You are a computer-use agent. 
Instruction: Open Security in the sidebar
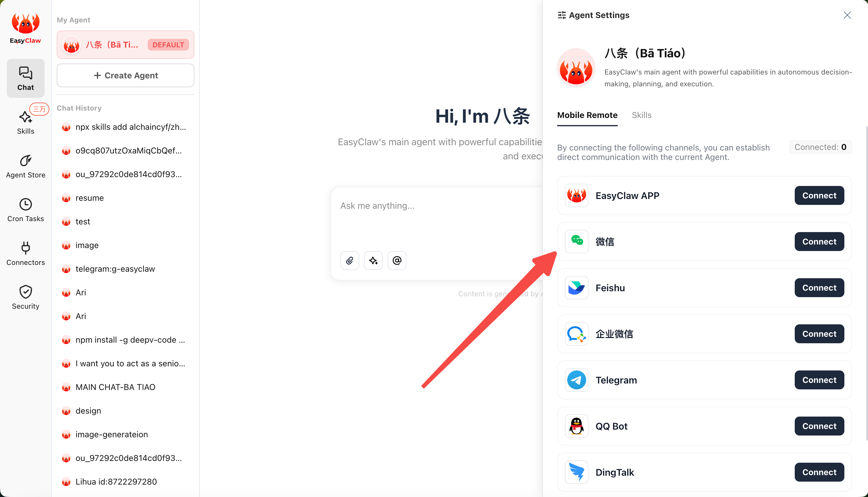(x=26, y=297)
